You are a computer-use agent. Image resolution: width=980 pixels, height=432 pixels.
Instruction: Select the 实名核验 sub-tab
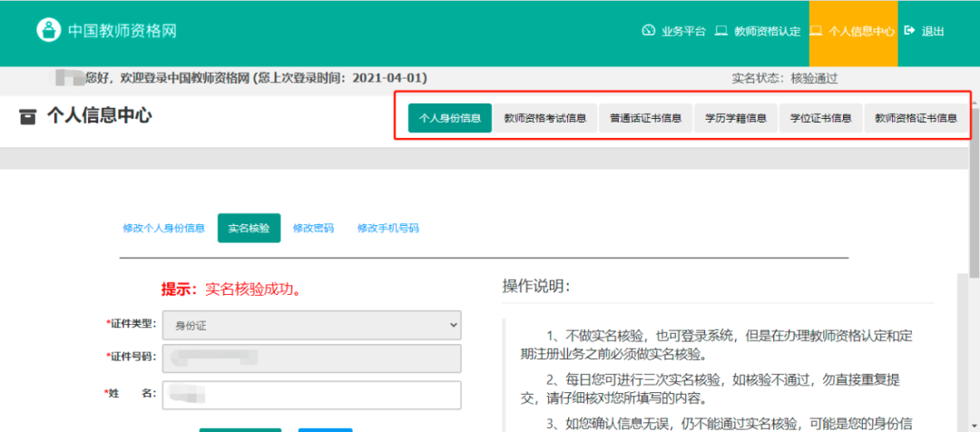pos(249,229)
